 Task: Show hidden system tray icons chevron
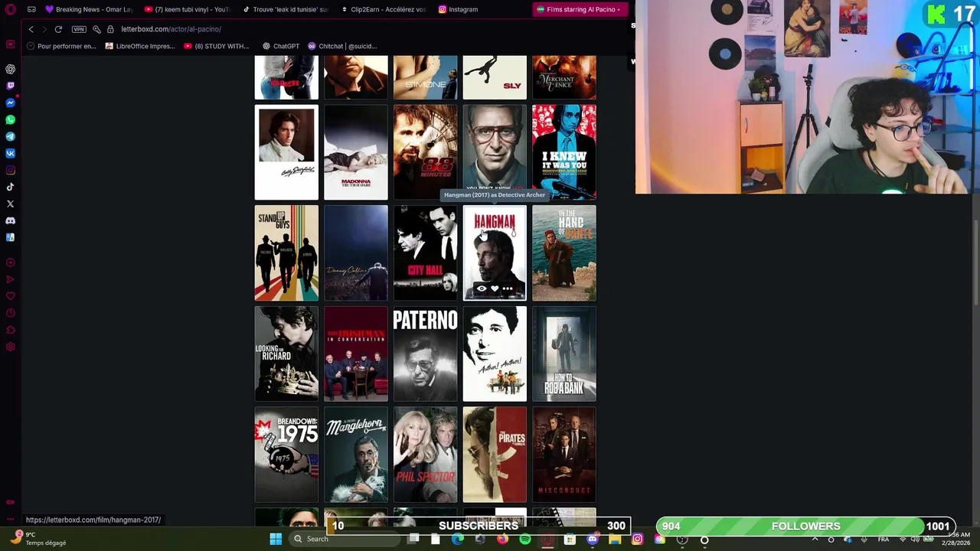tap(815, 540)
